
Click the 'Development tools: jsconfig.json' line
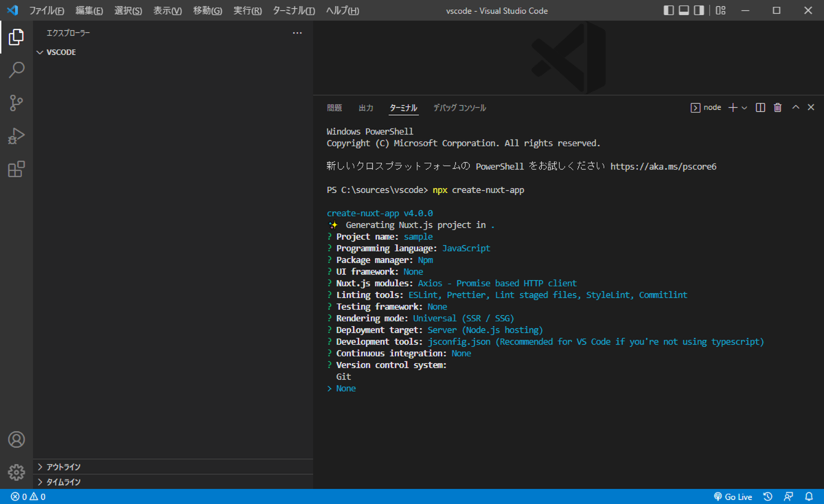pyautogui.click(x=545, y=342)
